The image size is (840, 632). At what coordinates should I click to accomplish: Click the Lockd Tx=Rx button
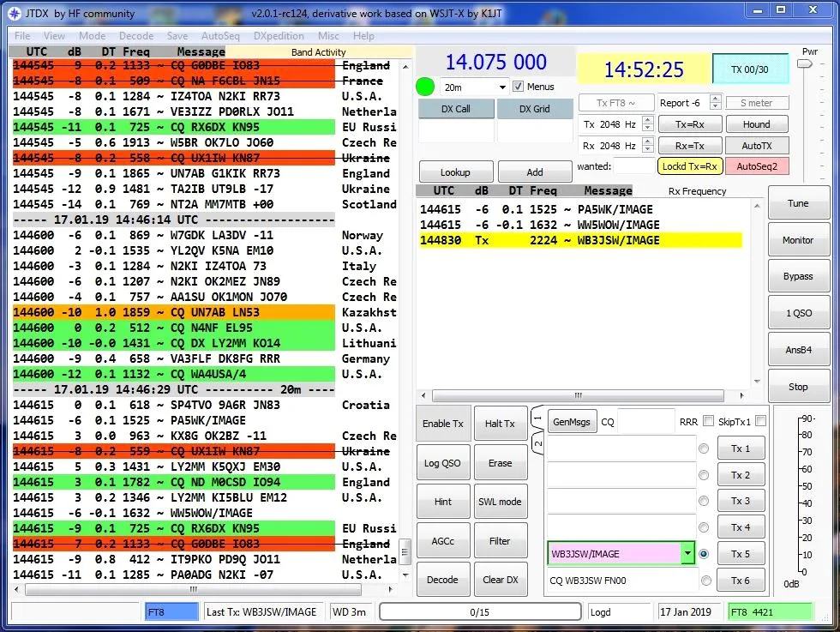coord(689,166)
